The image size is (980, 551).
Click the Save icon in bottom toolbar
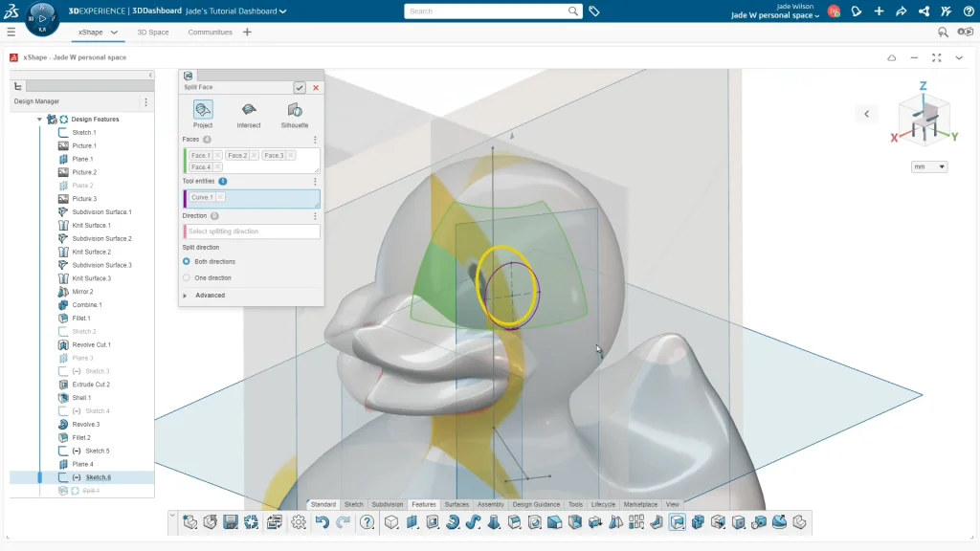[x=231, y=522]
